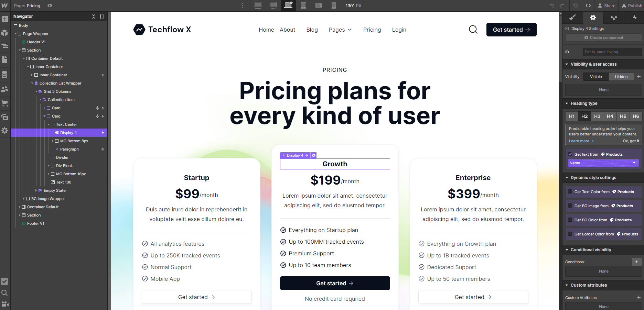This screenshot has width=644, height=310.
Task: Open the Style Manager droplets panel
Action: pyautogui.click(x=614, y=17)
